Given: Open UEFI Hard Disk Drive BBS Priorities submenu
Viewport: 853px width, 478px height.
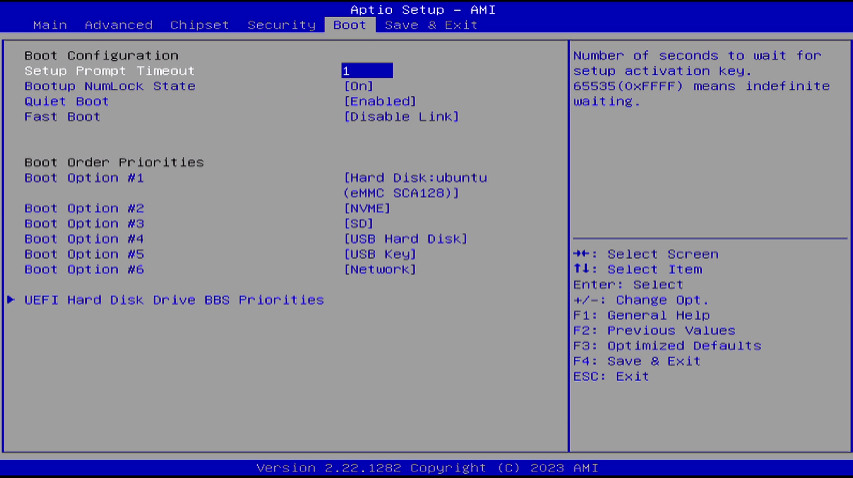Looking at the screenshot, I should point(174,300).
